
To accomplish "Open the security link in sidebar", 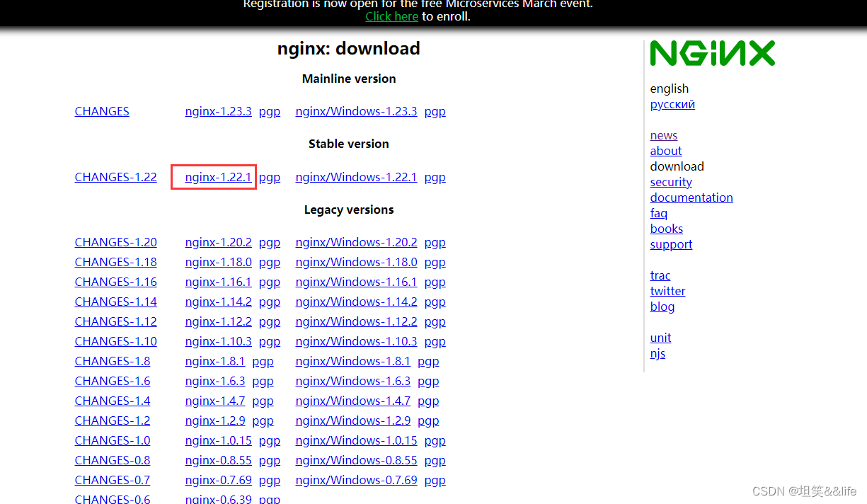I will coord(671,182).
